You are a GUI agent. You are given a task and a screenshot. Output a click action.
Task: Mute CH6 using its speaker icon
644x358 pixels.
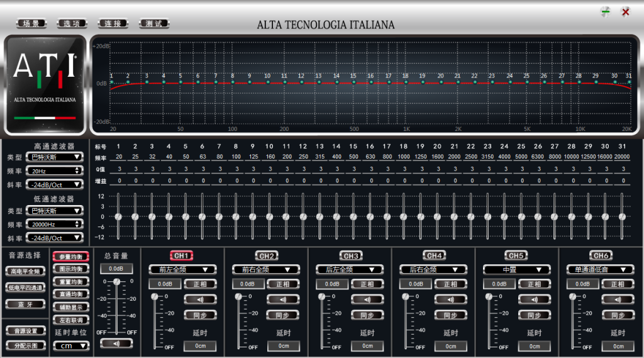(x=618, y=299)
